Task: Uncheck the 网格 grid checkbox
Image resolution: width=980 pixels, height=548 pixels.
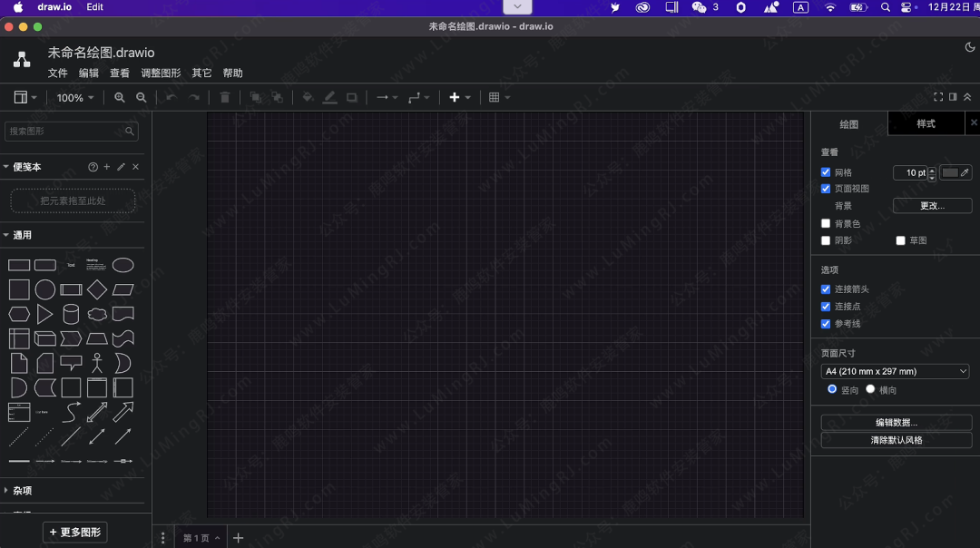Action: (826, 172)
